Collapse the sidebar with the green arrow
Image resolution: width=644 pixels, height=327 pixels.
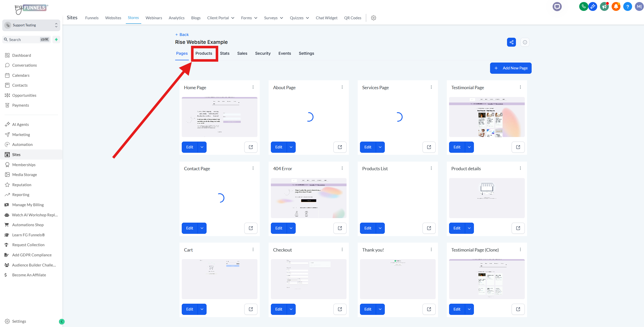click(62, 321)
